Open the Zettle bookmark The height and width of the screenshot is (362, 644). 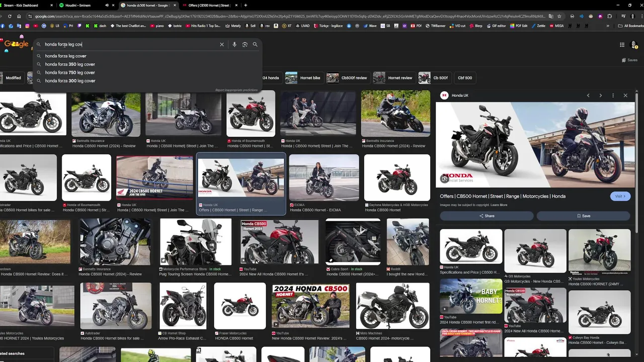pyautogui.click(x=538, y=26)
